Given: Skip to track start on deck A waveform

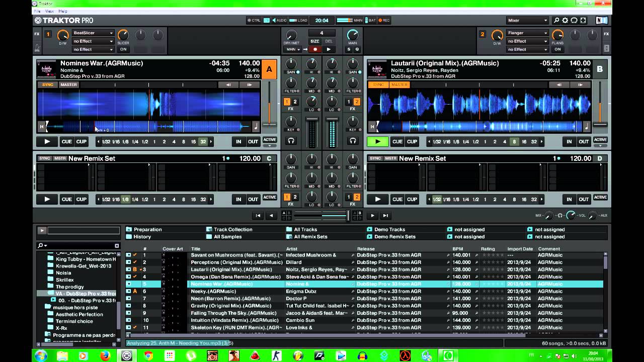Looking at the screenshot, I should (42, 127).
